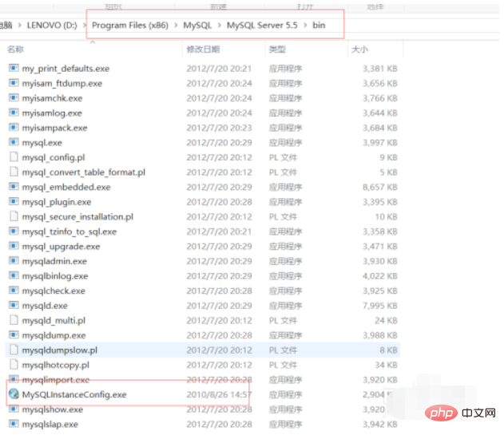Select file name MySQLInstanceConfig.exe
The image size is (504, 439).
pos(74,394)
